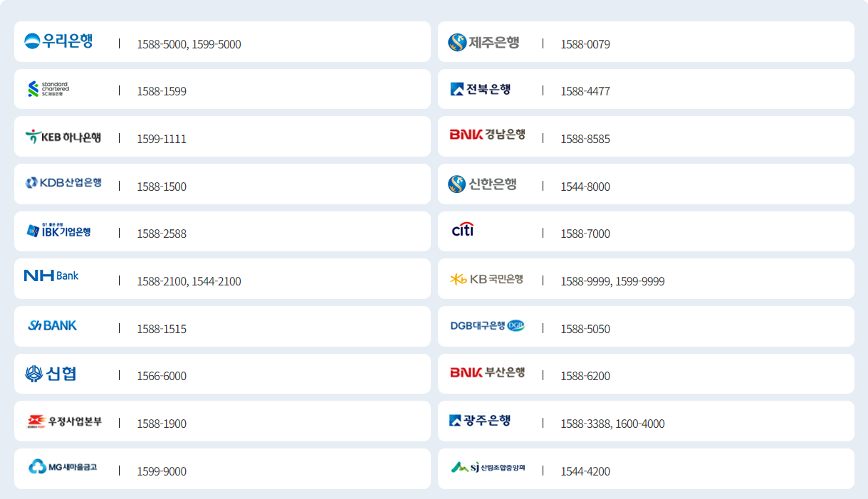Click the 제주은행 logo

(x=483, y=43)
